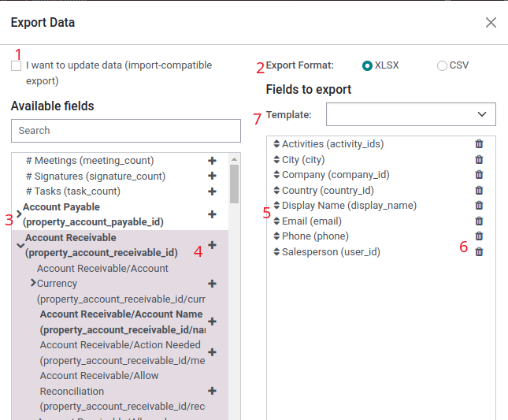Delete City field from export list
Image resolution: width=508 pixels, height=420 pixels.
pyautogui.click(x=479, y=160)
